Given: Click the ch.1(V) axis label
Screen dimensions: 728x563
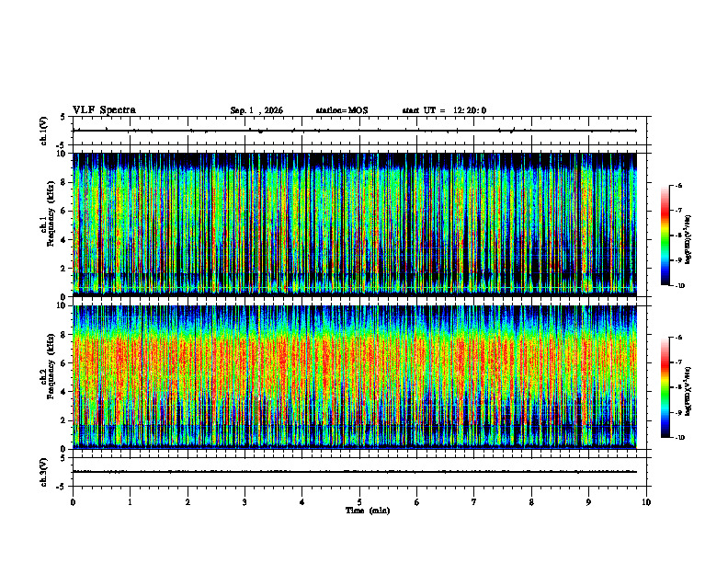Looking at the screenshot, I should 44,131.
